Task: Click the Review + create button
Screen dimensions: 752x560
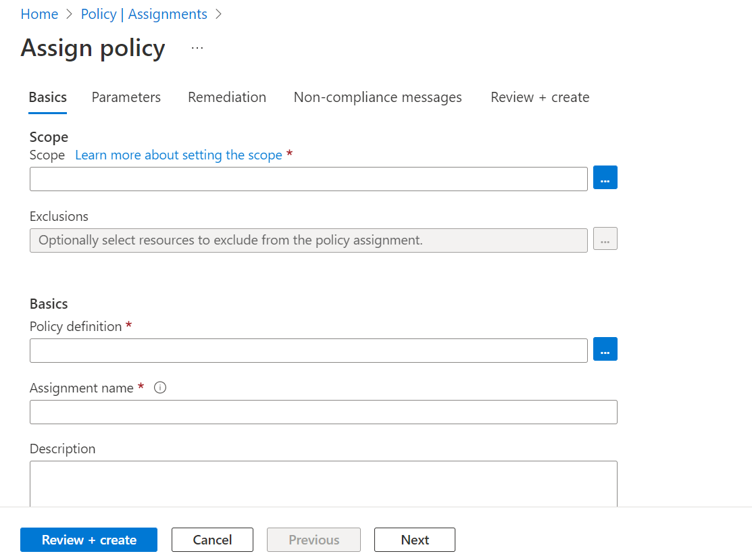Action: coord(89,539)
